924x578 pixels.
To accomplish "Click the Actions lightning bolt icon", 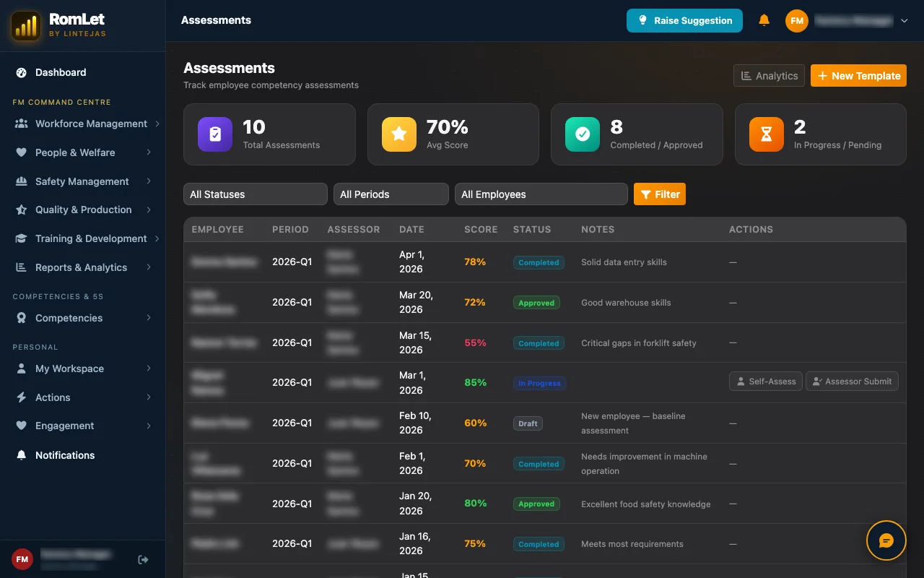I will pos(21,397).
